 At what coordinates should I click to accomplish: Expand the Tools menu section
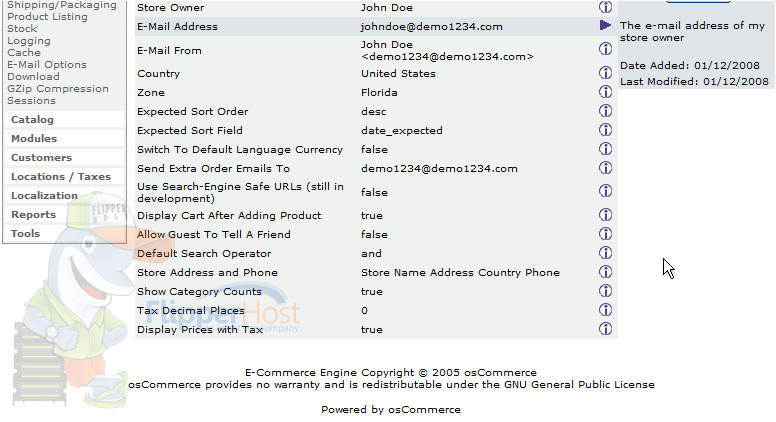point(26,234)
